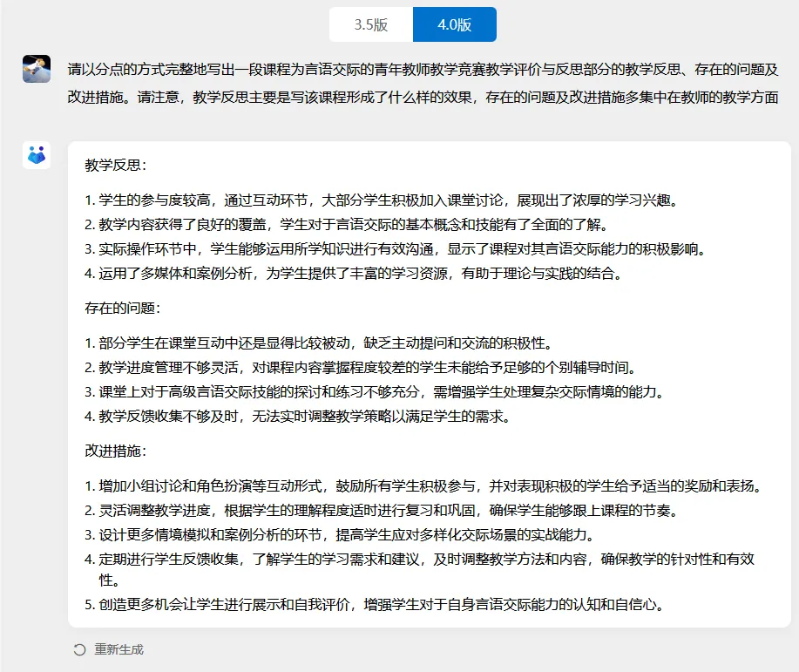Click line 教学内容获得了良好的覆盖
799x672 pixels.
tap(348, 225)
